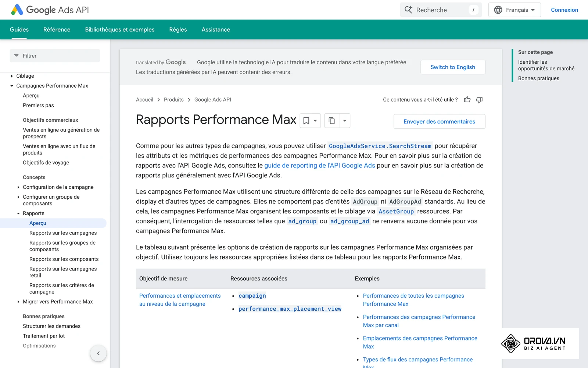This screenshot has width=588, height=368.
Task: Click Envoyer des commentaires button
Action: (x=439, y=121)
